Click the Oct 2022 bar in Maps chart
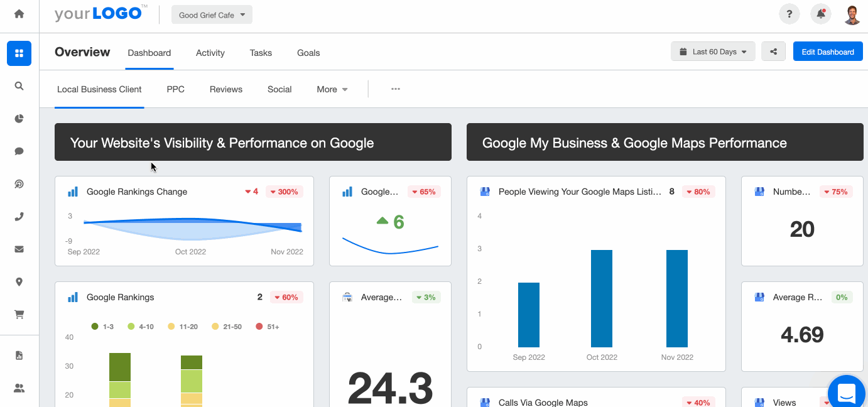Viewport: 868px width, 407px height. tap(601, 298)
